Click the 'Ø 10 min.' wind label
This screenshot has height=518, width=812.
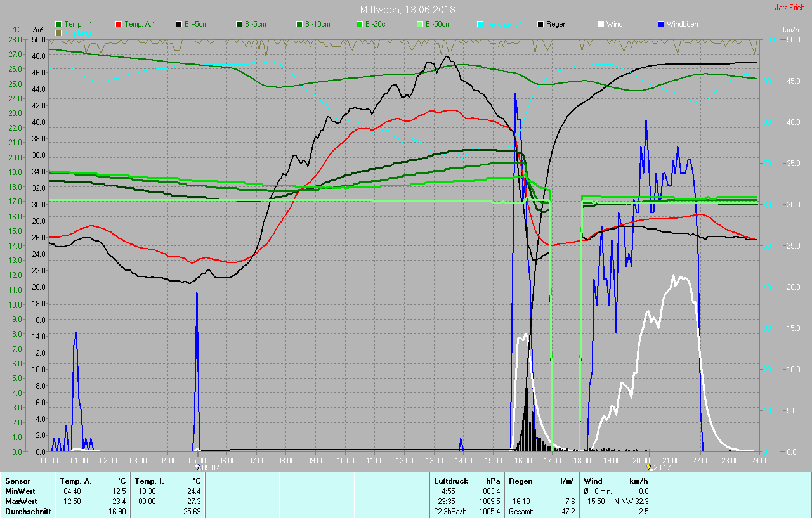click(598, 491)
